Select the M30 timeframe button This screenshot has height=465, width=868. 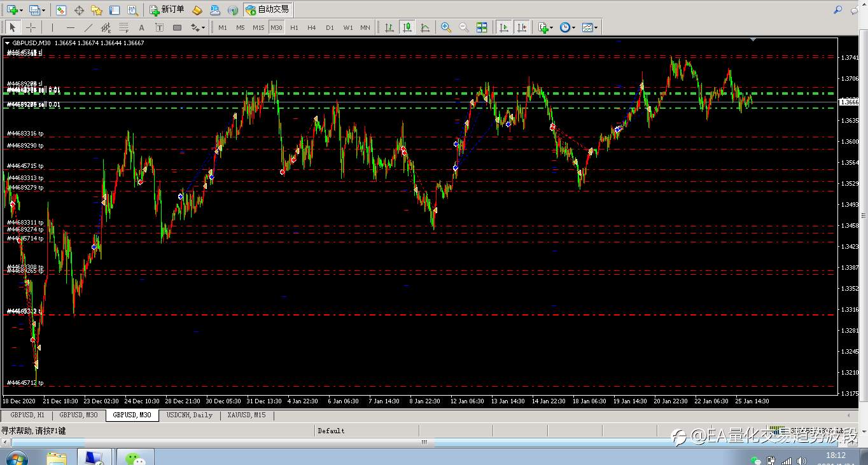point(276,27)
